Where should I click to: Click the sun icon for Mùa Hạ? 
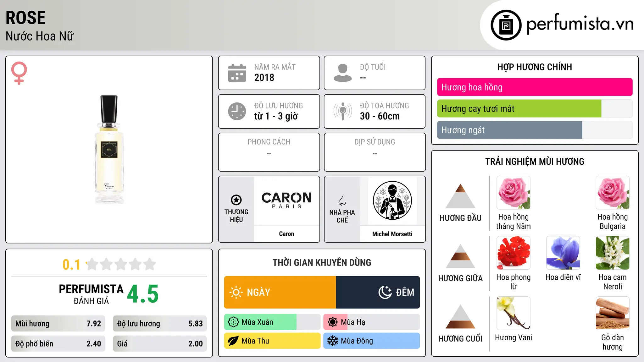[333, 322]
